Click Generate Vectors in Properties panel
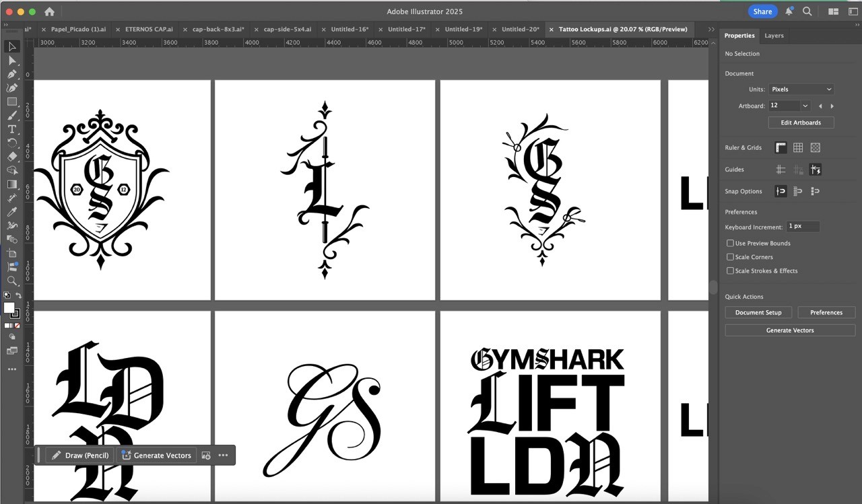 click(790, 330)
